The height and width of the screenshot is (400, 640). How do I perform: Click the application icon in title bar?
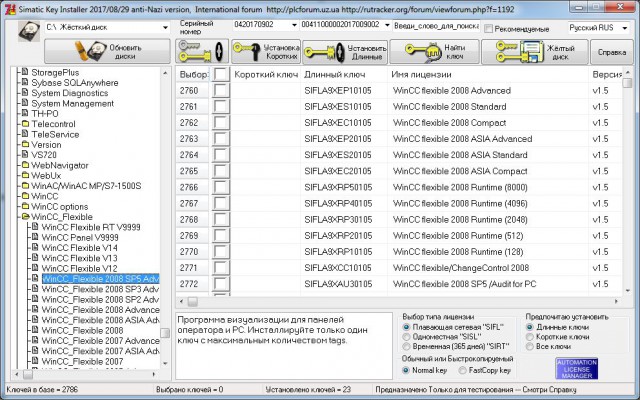10,9
